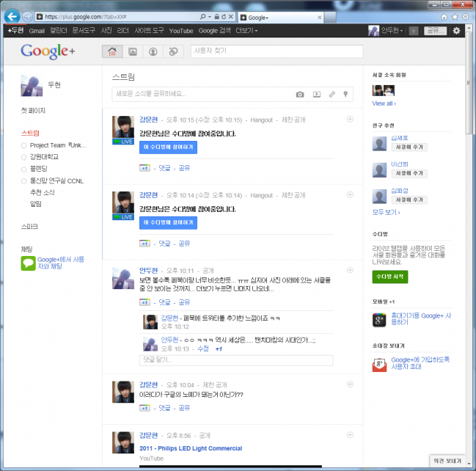Open settings gear in Google bar

click(x=456, y=31)
